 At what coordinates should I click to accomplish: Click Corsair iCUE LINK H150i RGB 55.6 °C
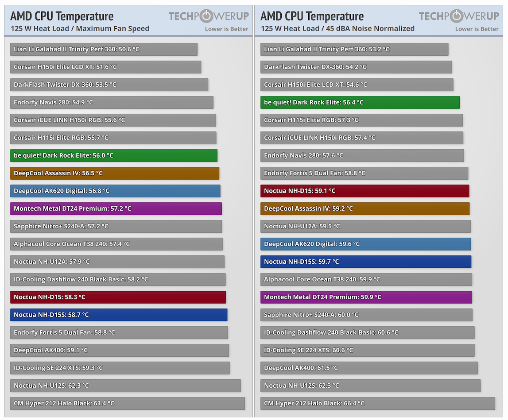tap(113, 120)
